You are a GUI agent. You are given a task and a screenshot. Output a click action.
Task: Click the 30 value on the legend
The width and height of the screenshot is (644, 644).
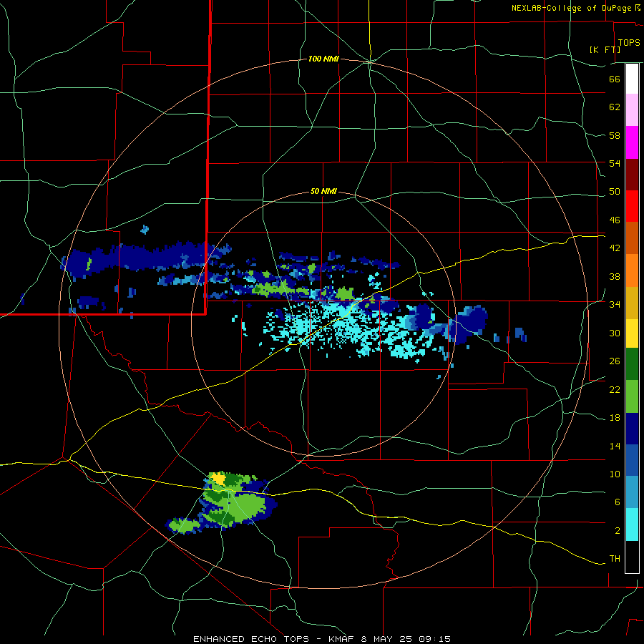coord(615,333)
